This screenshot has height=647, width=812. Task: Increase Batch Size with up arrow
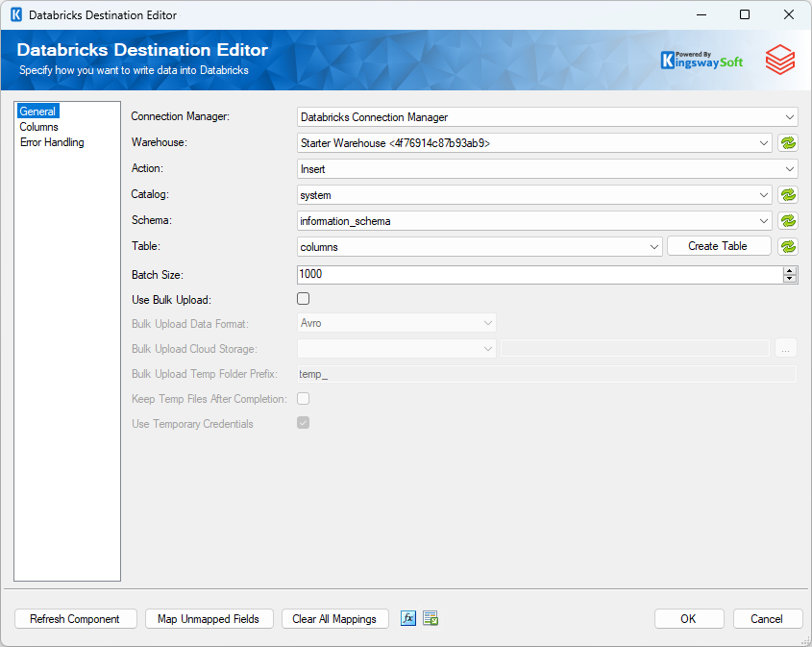coord(789,270)
